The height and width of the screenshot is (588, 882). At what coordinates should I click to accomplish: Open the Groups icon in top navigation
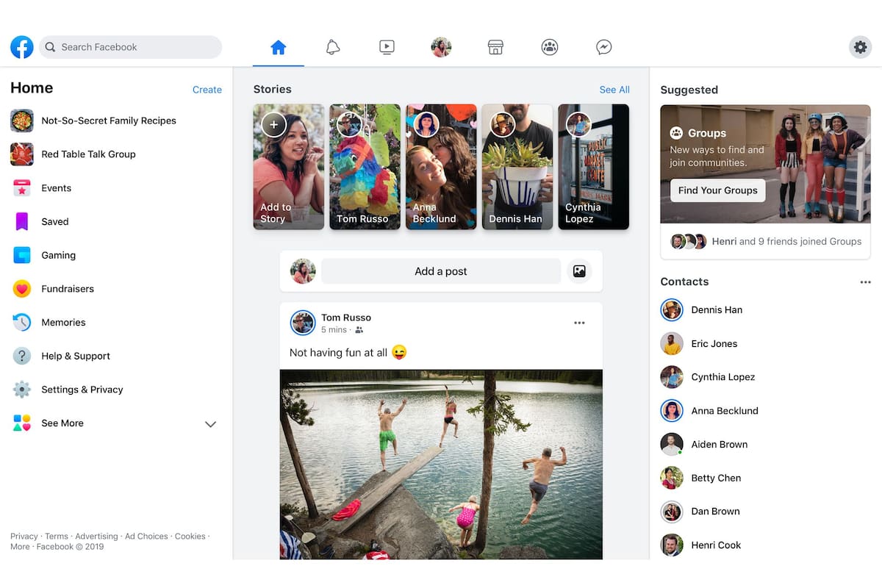[550, 46]
